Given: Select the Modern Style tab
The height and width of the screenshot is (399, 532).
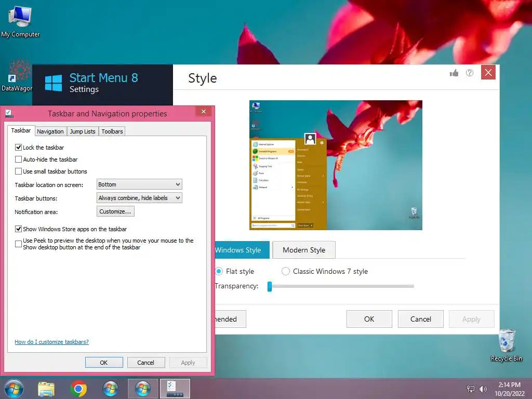Looking at the screenshot, I should 304,250.
